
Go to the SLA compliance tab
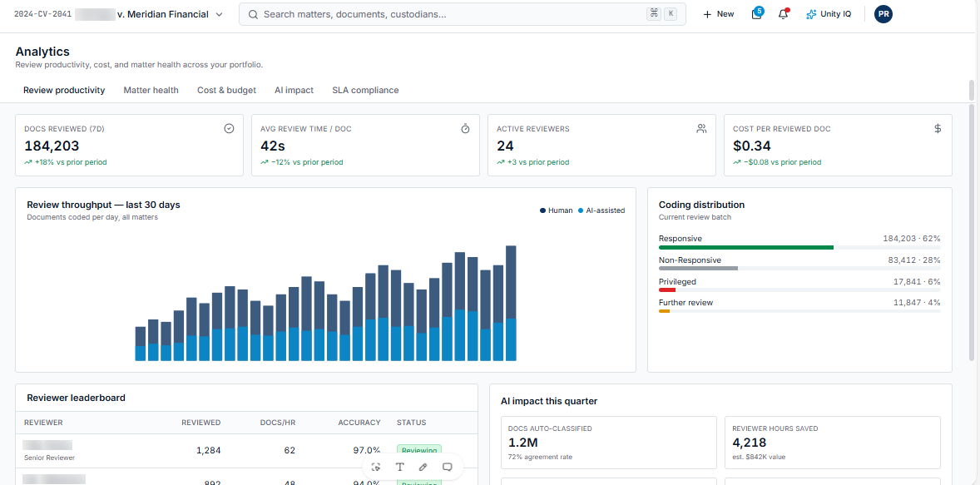point(365,90)
